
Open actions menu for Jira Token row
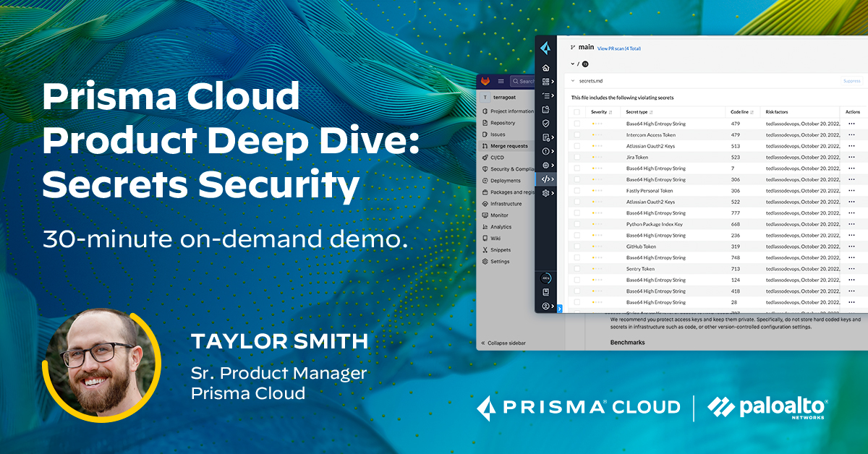(851, 157)
